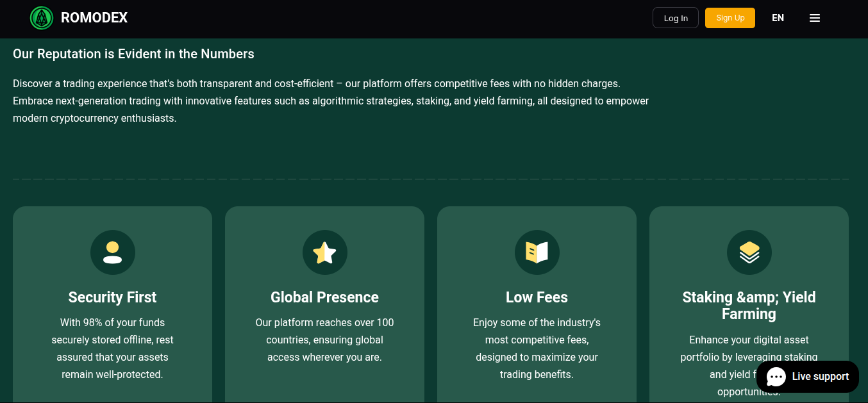The height and width of the screenshot is (403, 868).
Task: Open the Live support chat widget
Action: pyautogui.click(x=819, y=377)
